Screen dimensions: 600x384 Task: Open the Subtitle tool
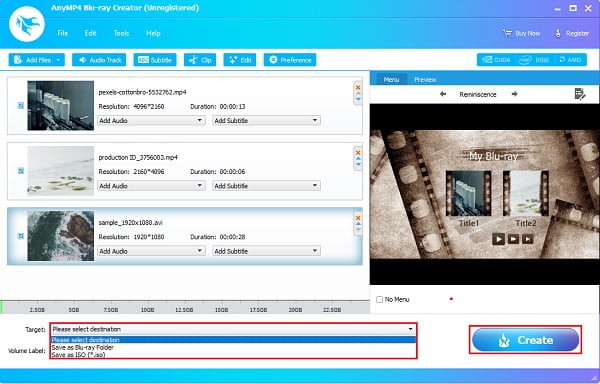155,60
